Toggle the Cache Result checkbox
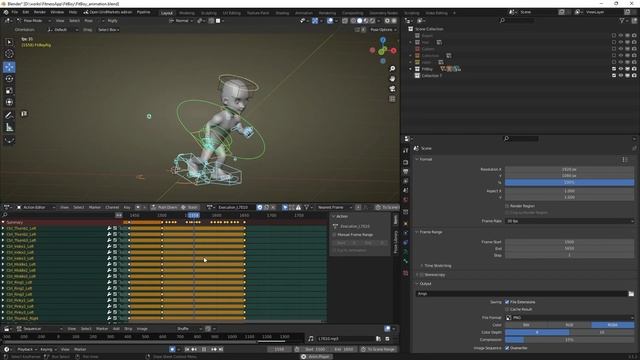Screen dimensions: 640x360 507,309
